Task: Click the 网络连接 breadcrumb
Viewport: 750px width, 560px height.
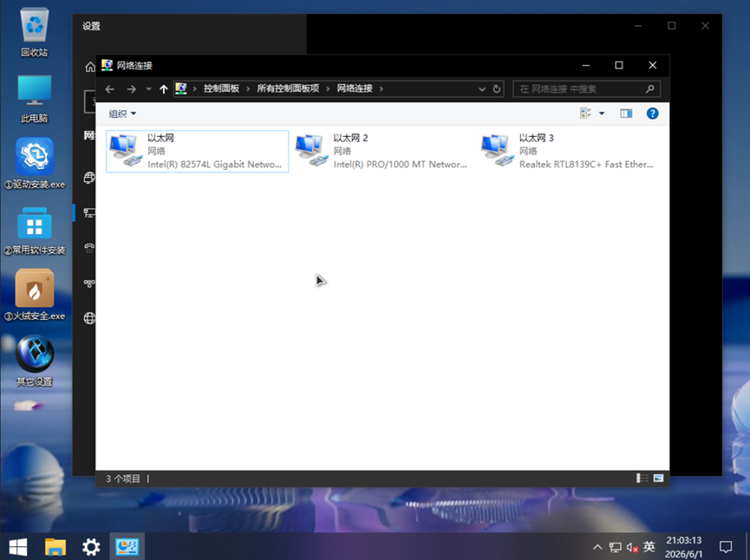Action: coord(355,88)
